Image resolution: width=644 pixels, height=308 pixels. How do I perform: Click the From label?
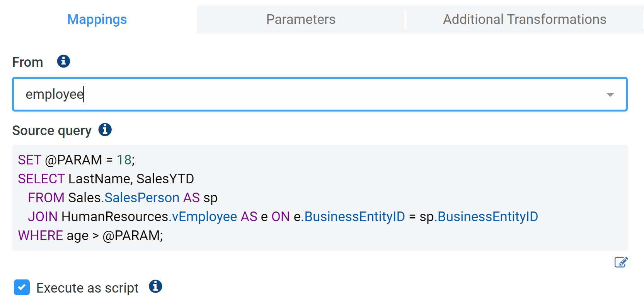click(27, 62)
